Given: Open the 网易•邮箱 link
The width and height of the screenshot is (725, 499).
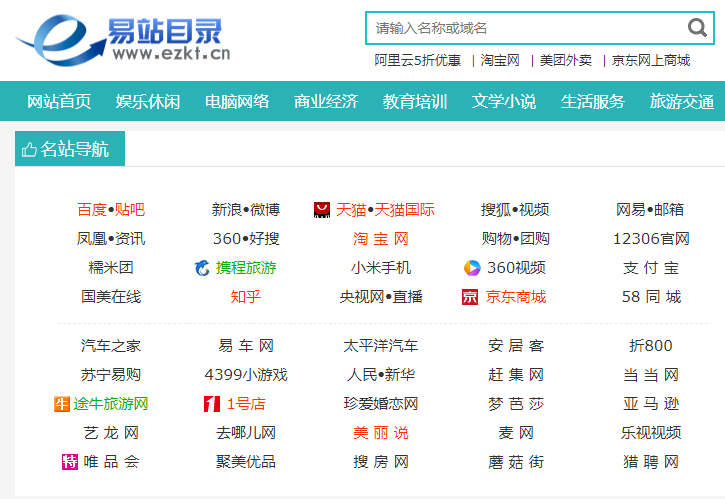Looking at the screenshot, I should (650, 209).
